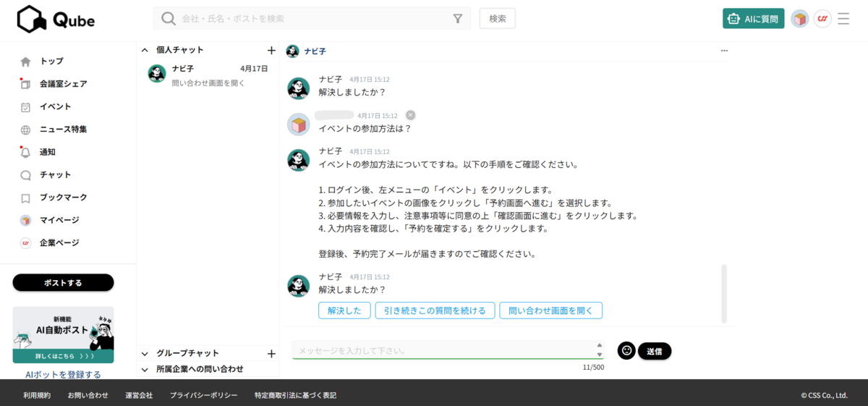Focus the message input field
Screen dimensions: 868x406
pyautogui.click(x=443, y=350)
